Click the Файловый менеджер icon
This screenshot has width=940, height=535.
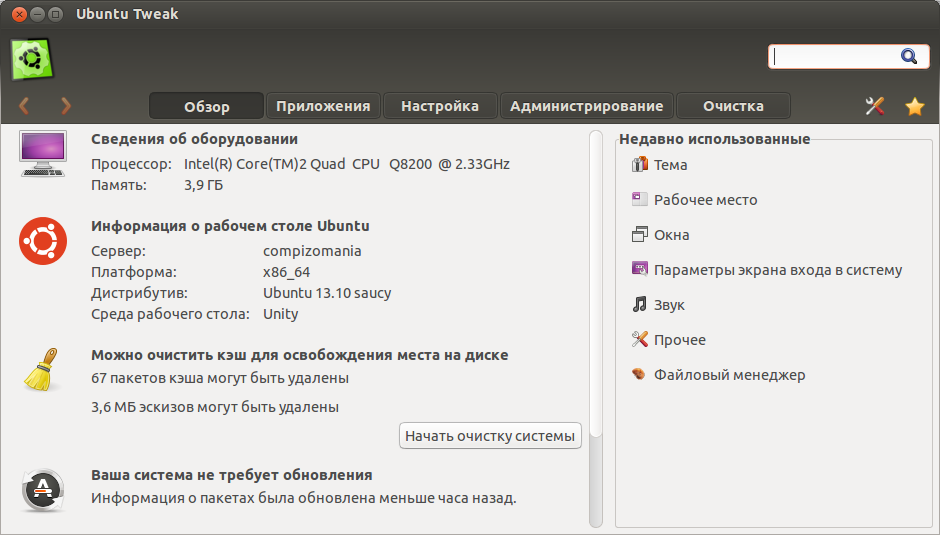639,374
